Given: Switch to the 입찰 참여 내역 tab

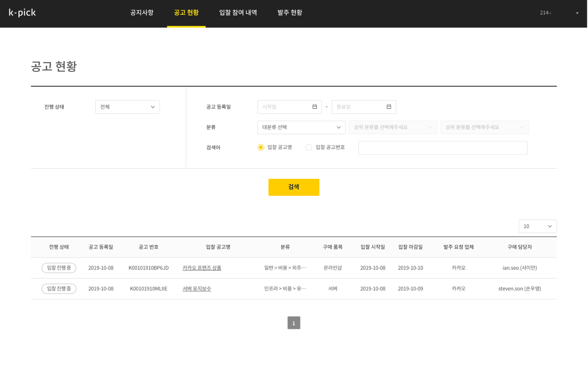Looking at the screenshot, I should (238, 13).
